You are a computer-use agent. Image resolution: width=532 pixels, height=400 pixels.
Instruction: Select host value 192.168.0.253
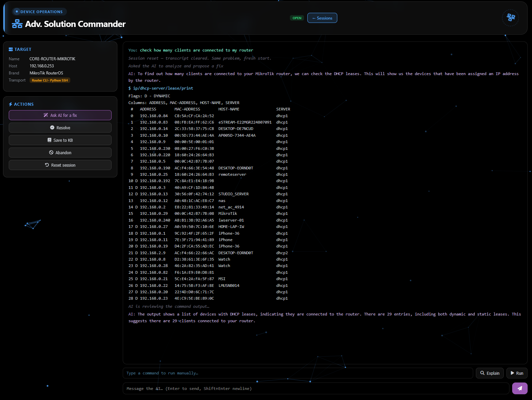(x=42, y=66)
